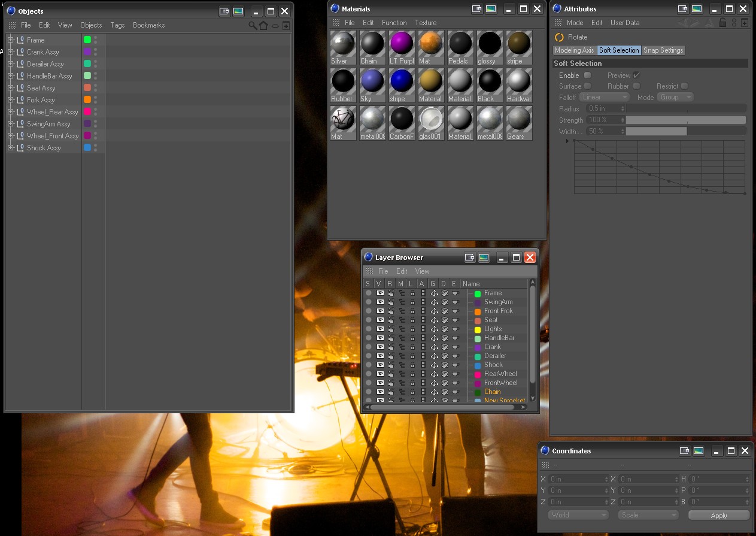This screenshot has height=536, width=756.
Task: Click the render clapper icon for Seat layer
Action: (x=390, y=320)
